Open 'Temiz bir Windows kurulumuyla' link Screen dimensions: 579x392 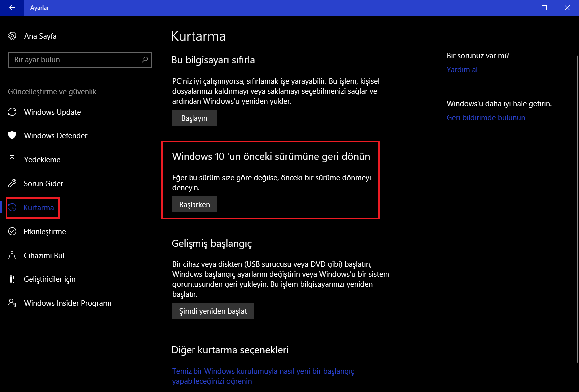[x=263, y=376]
